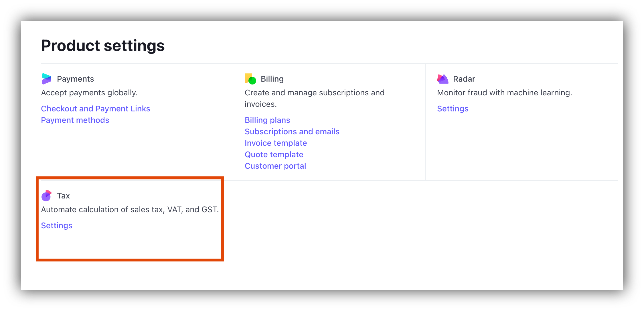Open Radar Settings

click(x=453, y=109)
